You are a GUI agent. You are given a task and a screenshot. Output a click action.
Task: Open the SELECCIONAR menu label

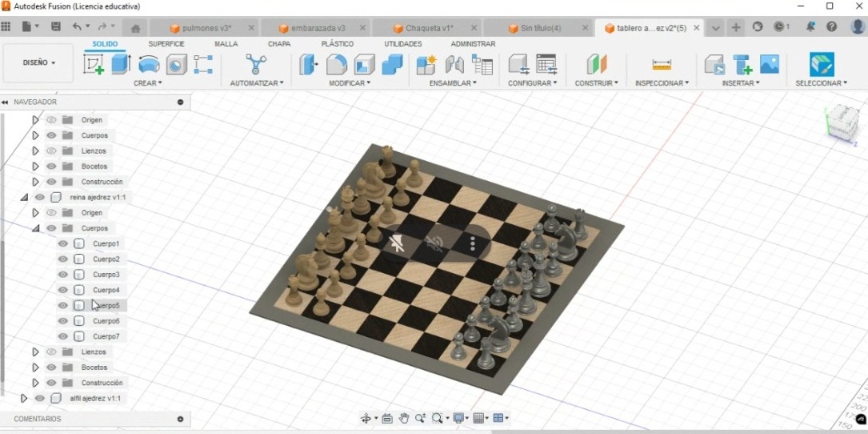pyautogui.click(x=821, y=83)
